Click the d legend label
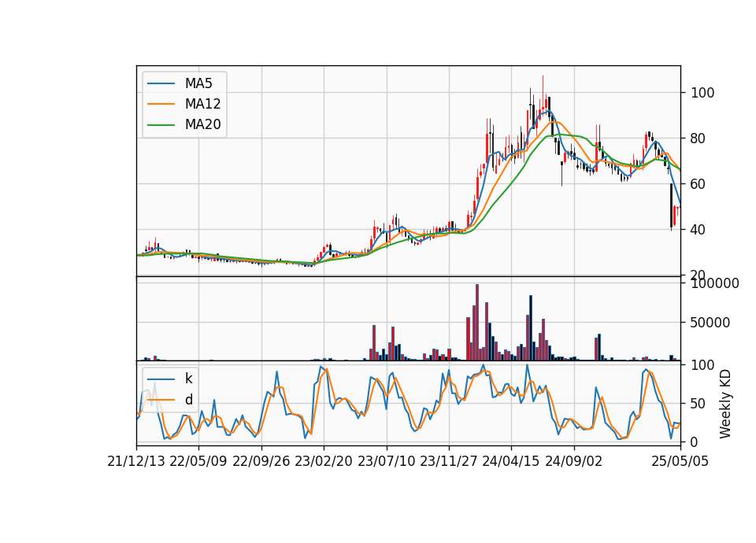Screen dimensions: 756x543 (x=188, y=400)
